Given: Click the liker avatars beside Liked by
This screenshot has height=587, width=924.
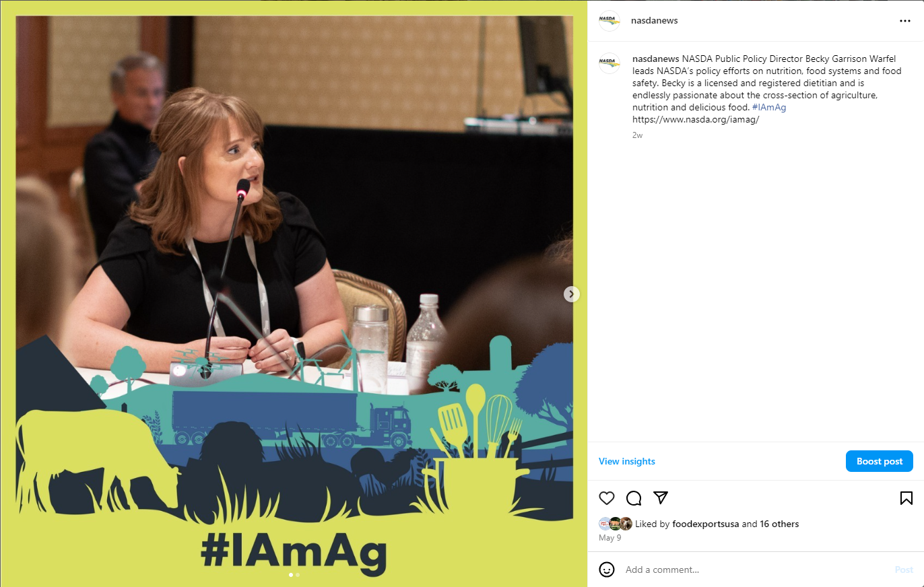Looking at the screenshot, I should coord(616,524).
